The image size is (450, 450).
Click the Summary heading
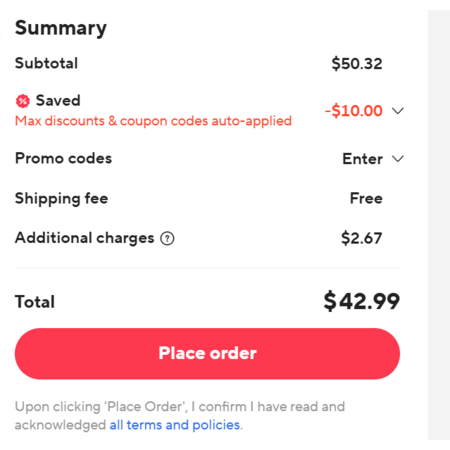point(61,28)
